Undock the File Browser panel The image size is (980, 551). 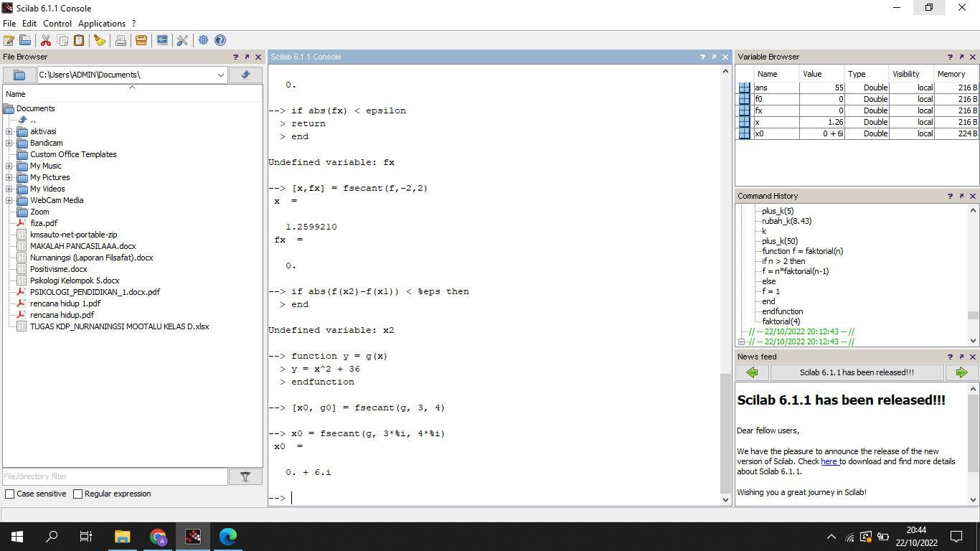click(x=247, y=57)
